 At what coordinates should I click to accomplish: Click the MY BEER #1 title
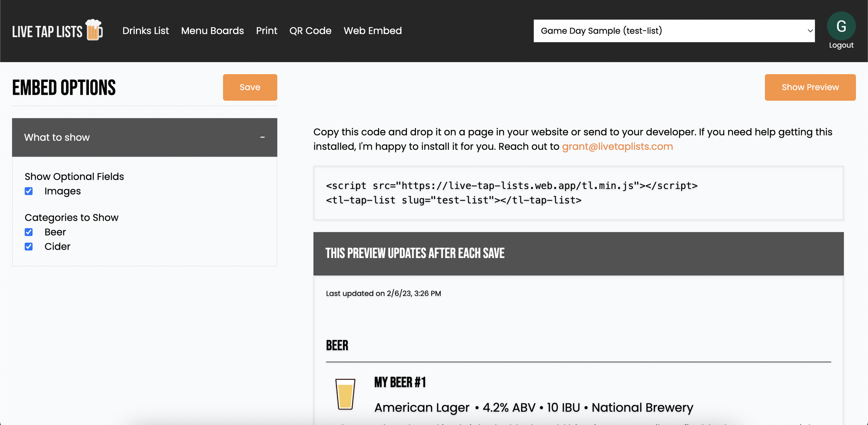[x=400, y=382]
